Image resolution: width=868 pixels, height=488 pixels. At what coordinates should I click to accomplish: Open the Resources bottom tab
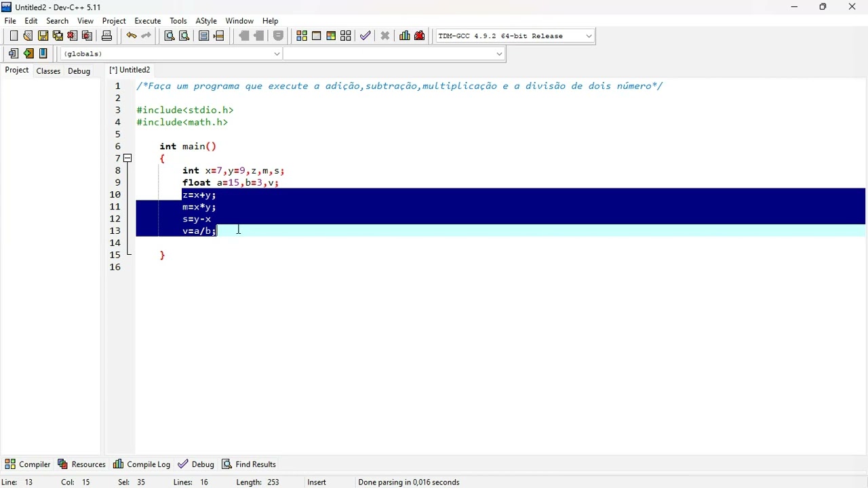(x=82, y=464)
